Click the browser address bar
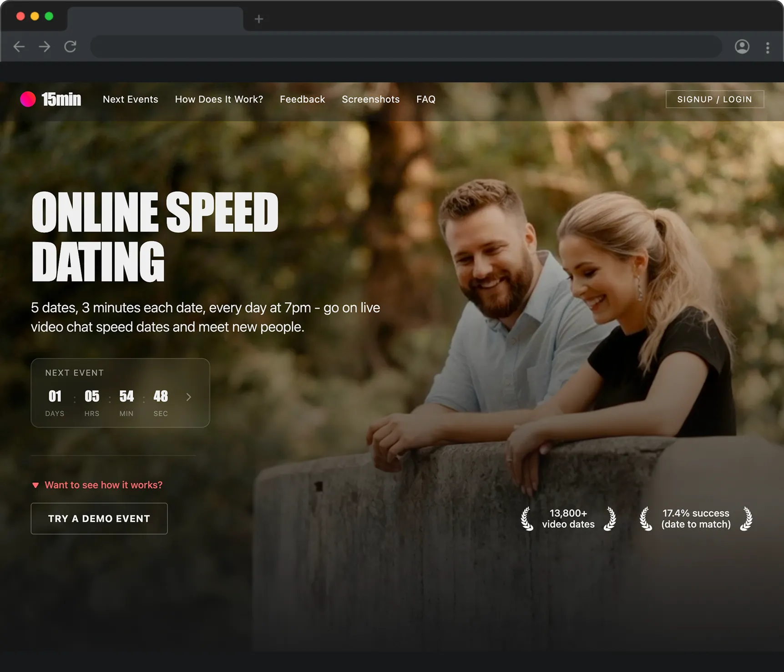 [406, 46]
